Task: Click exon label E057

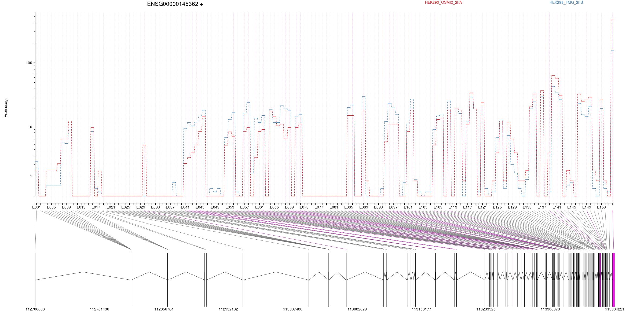Action: click(x=244, y=207)
